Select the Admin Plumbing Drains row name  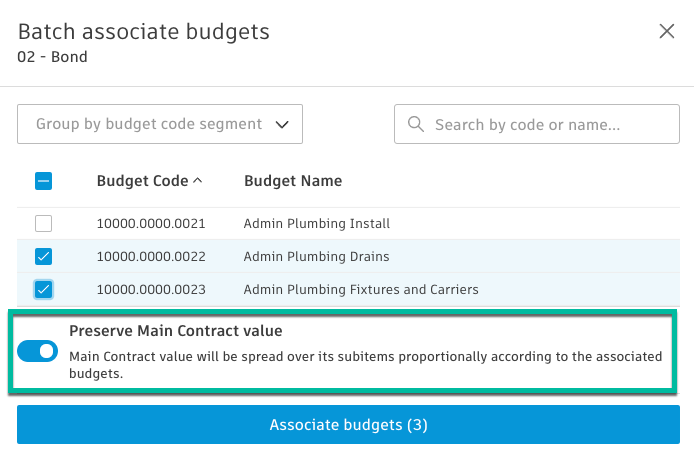(316, 257)
